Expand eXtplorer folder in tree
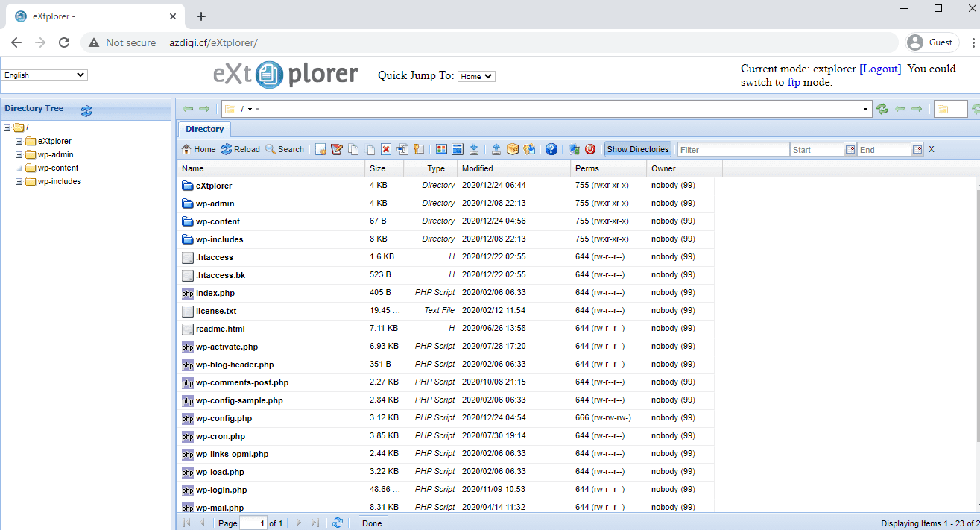The width and height of the screenshot is (980, 530). 19,141
